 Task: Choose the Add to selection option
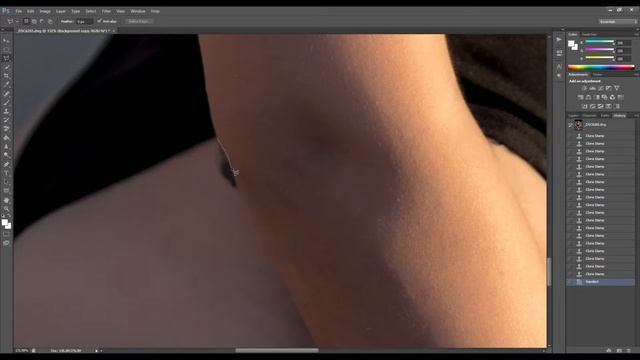[34, 21]
